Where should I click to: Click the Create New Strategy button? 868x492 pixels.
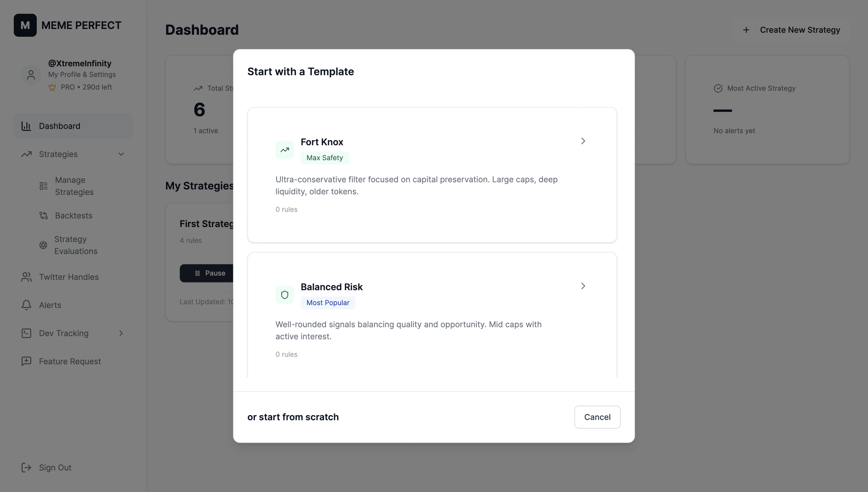tap(792, 30)
